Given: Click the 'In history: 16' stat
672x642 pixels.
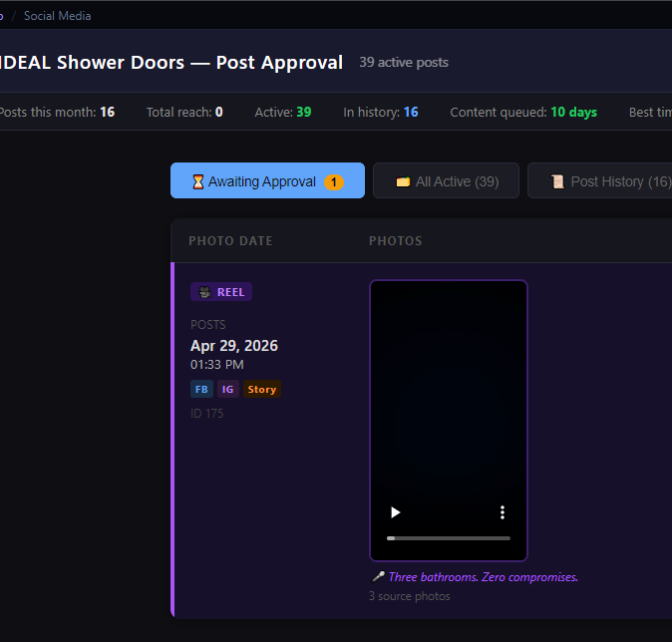Looking at the screenshot, I should tap(381, 112).
